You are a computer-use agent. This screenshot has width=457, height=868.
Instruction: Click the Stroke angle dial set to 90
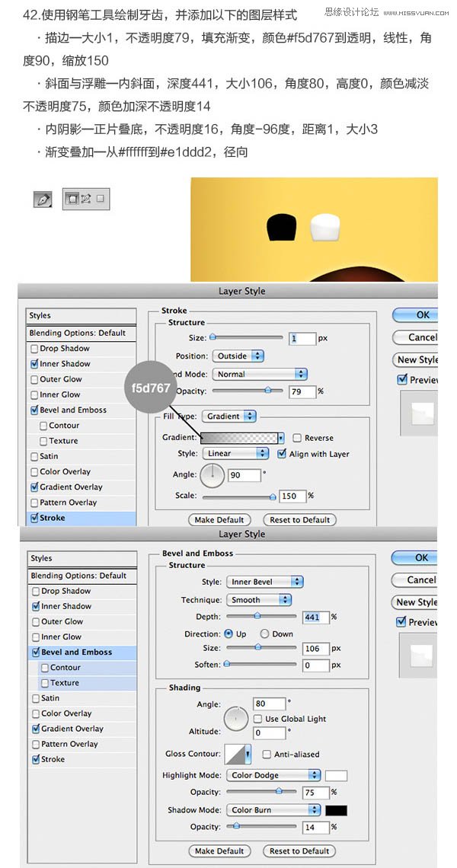[213, 475]
